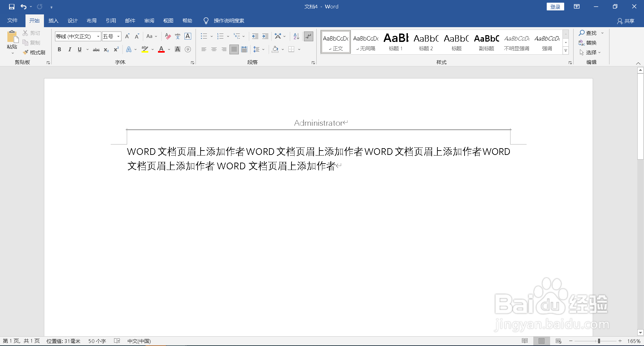Screen dimensions: 644x346
Task: Click the Format Painter (格式刷) button
Action: pos(34,52)
